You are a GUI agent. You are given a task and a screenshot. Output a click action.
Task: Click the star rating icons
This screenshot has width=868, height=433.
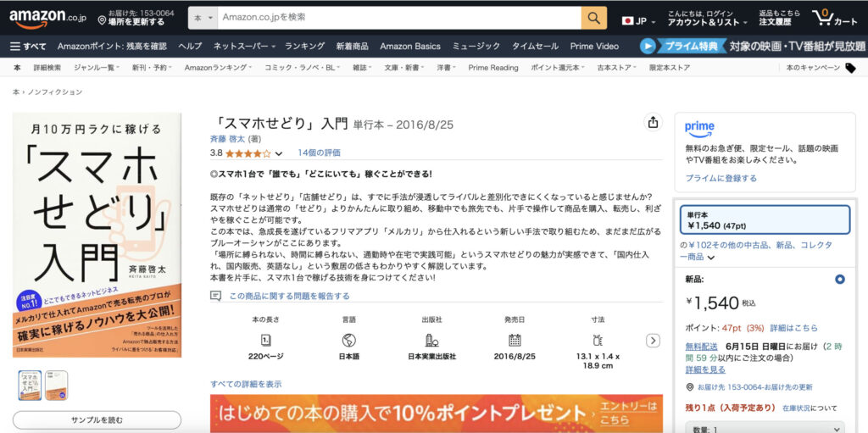[x=248, y=153]
